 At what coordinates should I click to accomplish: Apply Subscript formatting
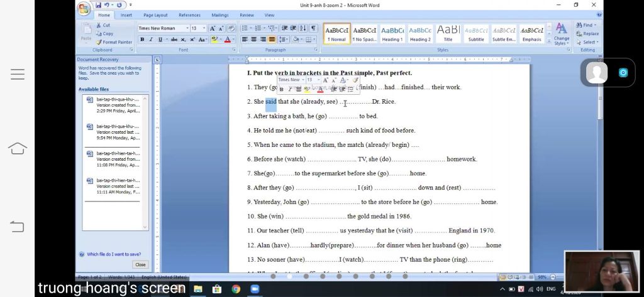click(183, 40)
